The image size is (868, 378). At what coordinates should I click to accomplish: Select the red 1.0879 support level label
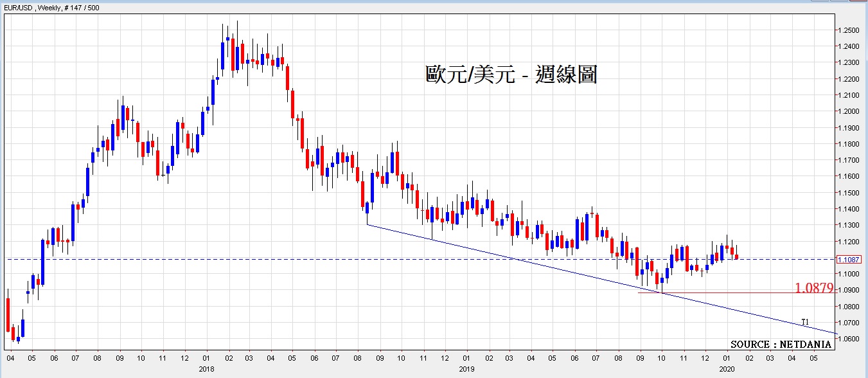click(814, 288)
